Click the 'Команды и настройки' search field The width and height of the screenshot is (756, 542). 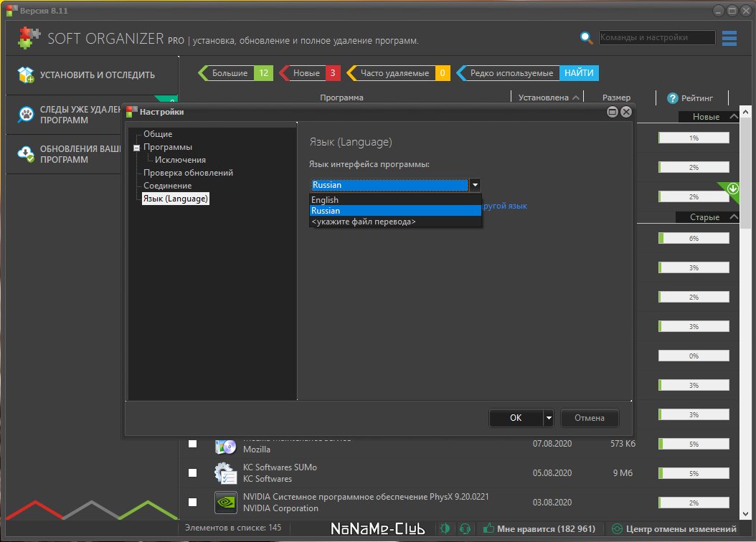click(x=656, y=38)
